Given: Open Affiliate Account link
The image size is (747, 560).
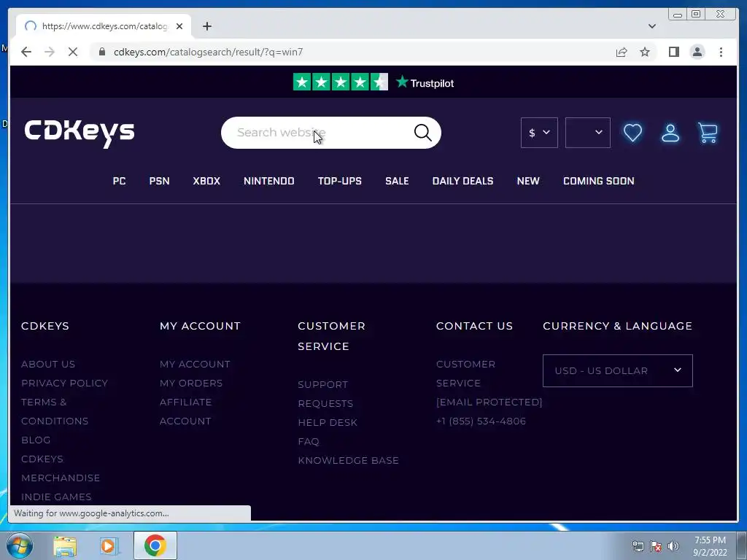Looking at the screenshot, I should [x=186, y=411].
